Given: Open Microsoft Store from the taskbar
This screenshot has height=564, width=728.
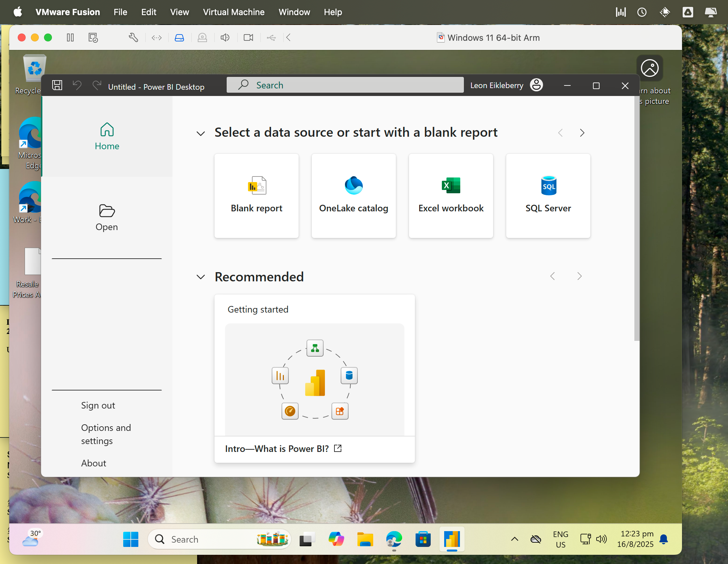Looking at the screenshot, I should 423,539.
